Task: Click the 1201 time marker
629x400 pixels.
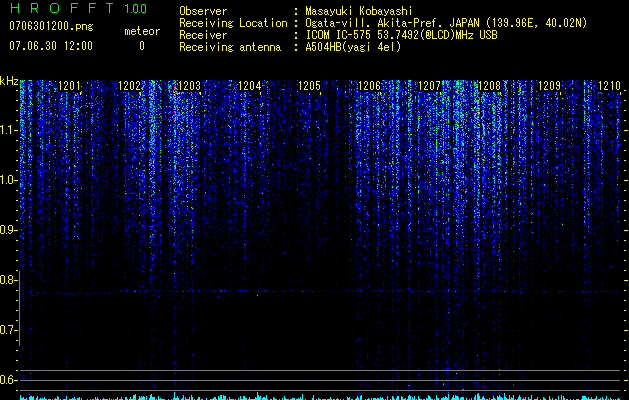Action: point(69,85)
